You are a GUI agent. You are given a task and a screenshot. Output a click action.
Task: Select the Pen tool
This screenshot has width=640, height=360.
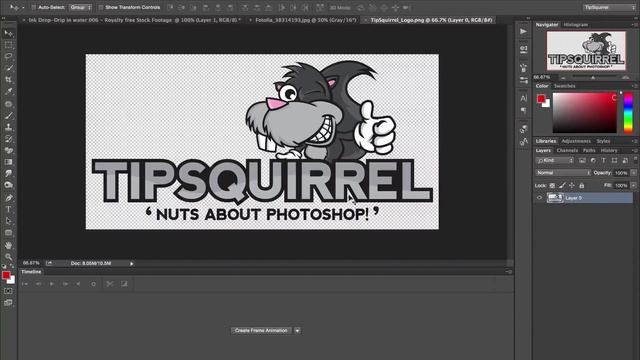click(x=8, y=198)
